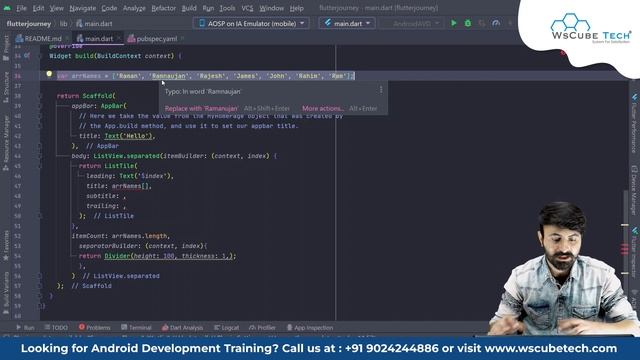Viewport: 640px width, 360px height.
Task: Click 'arrNames[]' on title line
Action: pos(131,186)
